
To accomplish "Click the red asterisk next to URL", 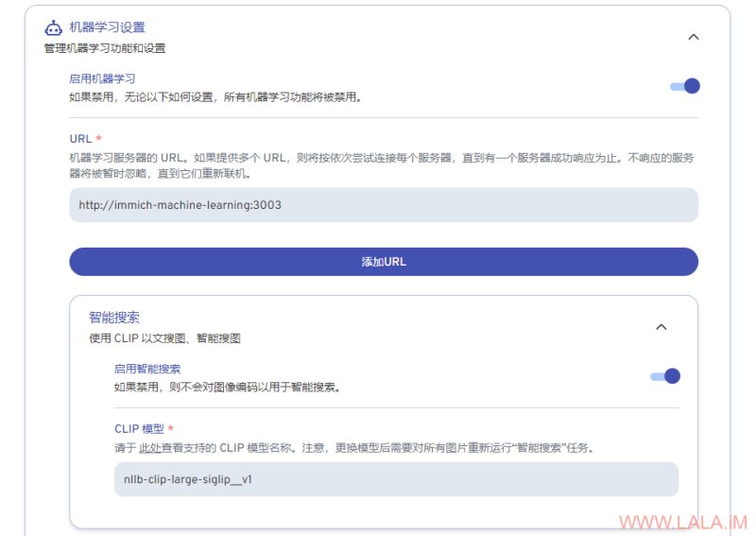I will coord(99,138).
